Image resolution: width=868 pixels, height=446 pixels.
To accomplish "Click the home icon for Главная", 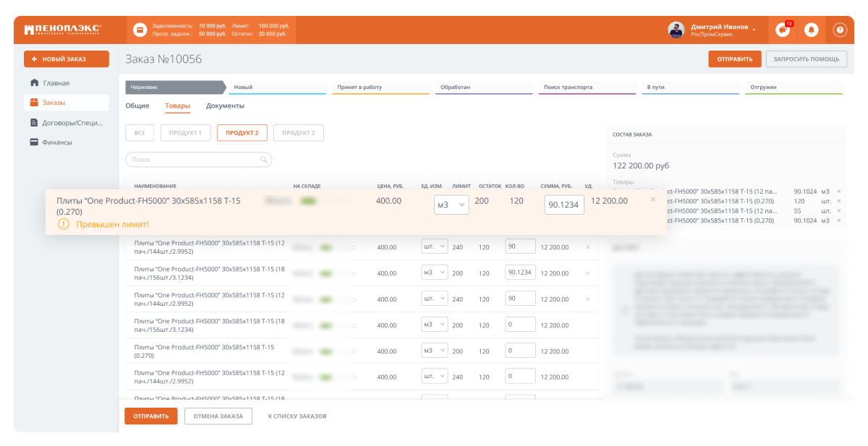I will (34, 82).
